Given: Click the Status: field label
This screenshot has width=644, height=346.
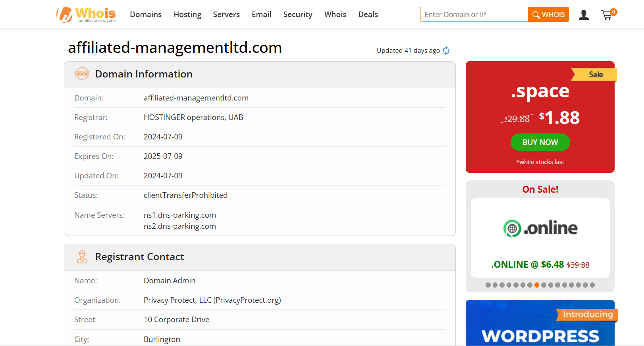Looking at the screenshot, I should tap(86, 195).
